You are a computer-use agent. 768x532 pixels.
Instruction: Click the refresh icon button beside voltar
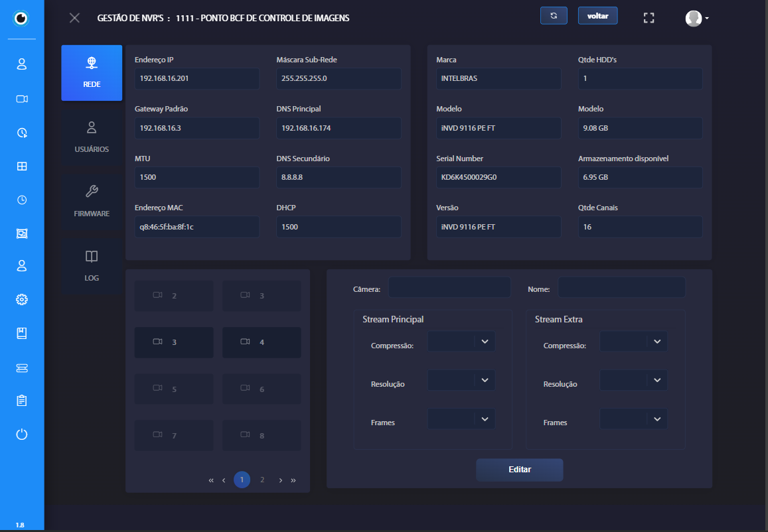554,16
